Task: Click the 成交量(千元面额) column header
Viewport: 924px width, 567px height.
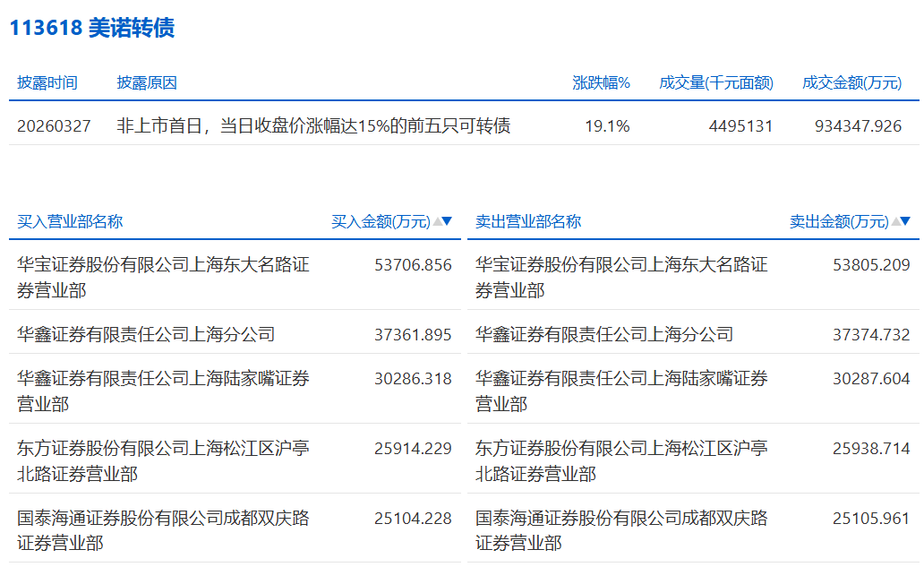Action: coord(715,82)
